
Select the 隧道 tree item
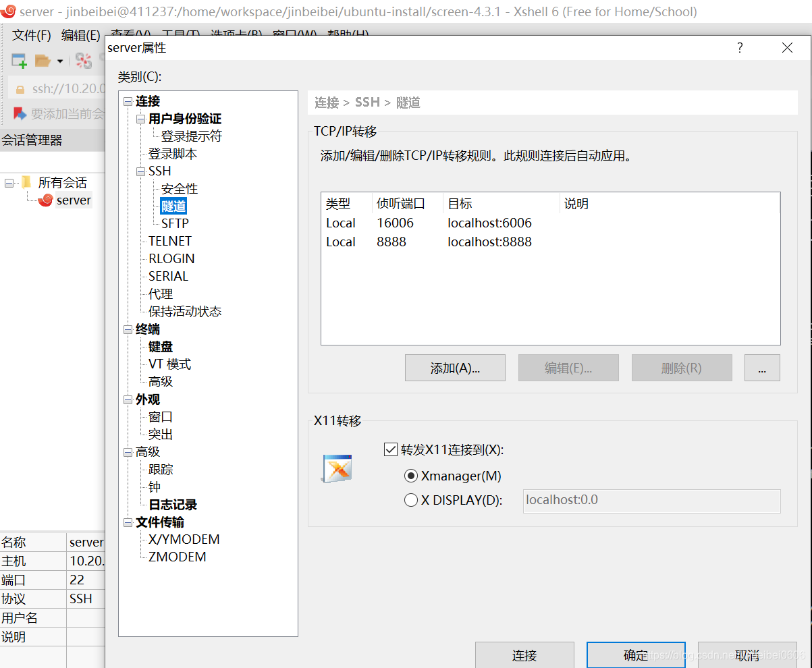173,206
